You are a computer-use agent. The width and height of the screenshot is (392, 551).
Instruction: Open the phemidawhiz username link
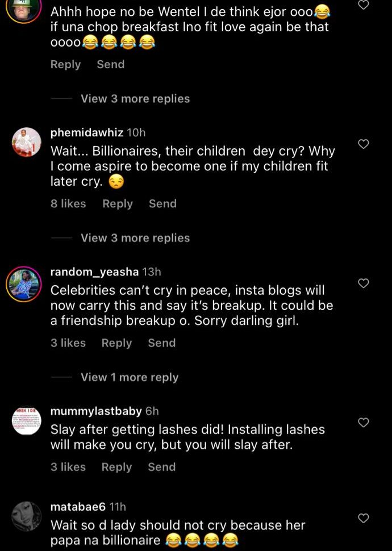(x=87, y=132)
